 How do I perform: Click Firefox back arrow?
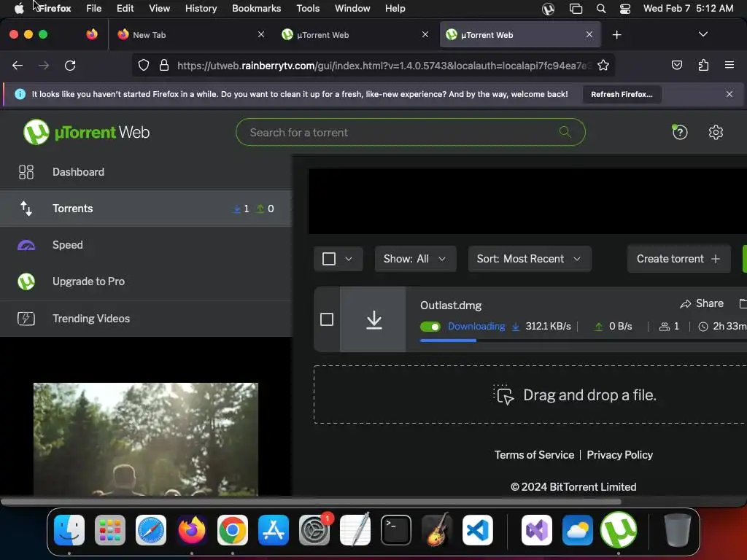pos(18,65)
